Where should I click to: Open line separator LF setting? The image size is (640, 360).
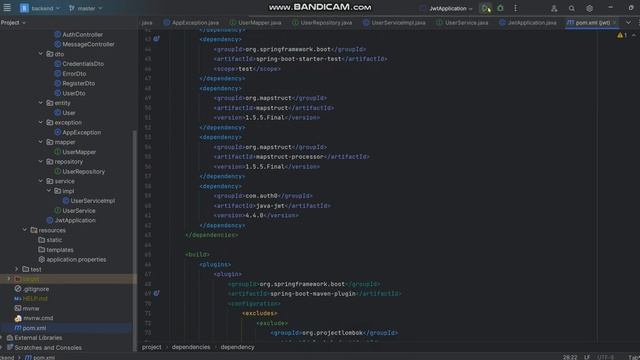coord(587,357)
